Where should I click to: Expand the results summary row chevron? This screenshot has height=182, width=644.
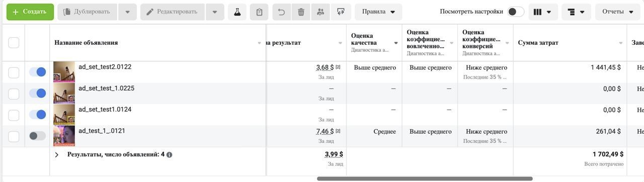(57, 155)
